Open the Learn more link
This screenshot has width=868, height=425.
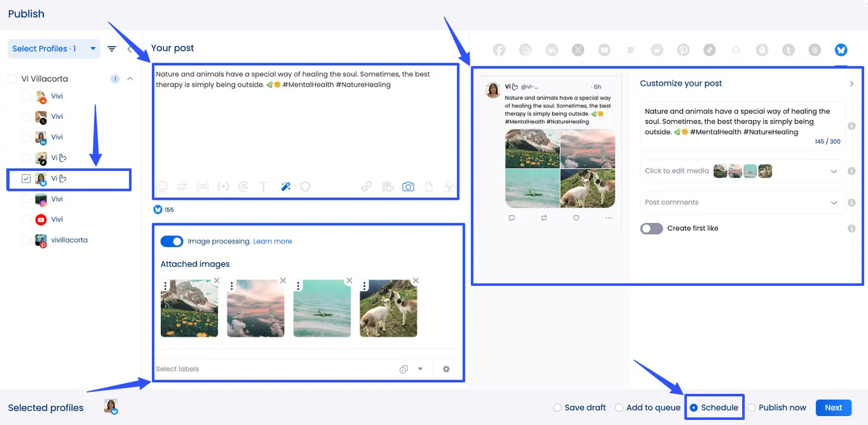(273, 241)
